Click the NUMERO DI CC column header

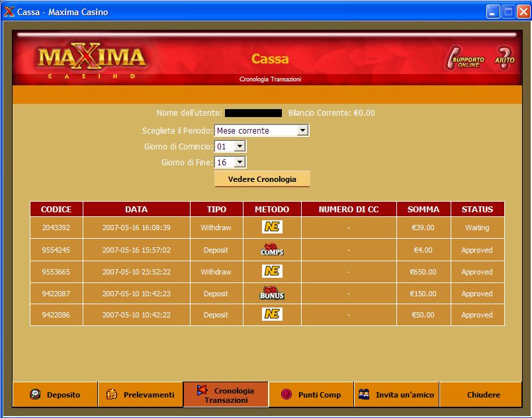tap(349, 209)
